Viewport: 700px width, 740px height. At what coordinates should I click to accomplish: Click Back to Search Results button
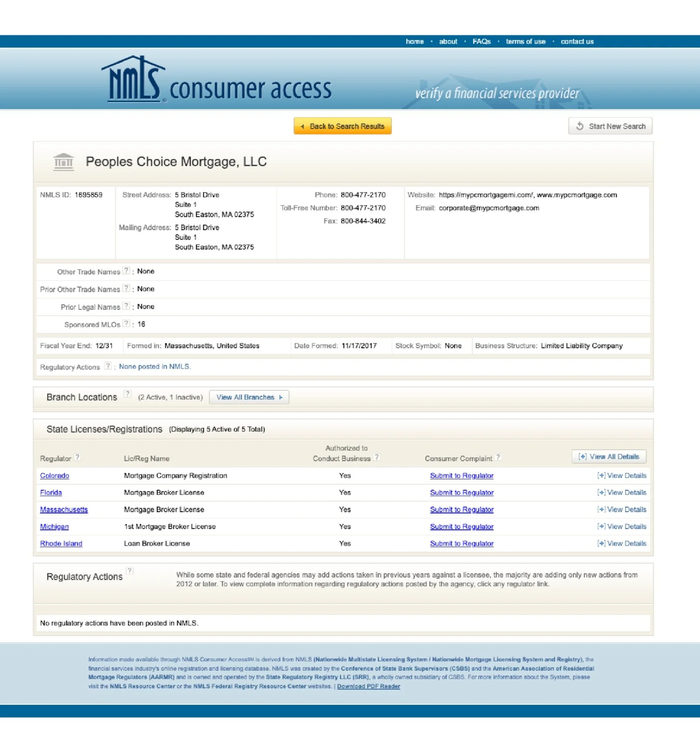pyautogui.click(x=342, y=126)
